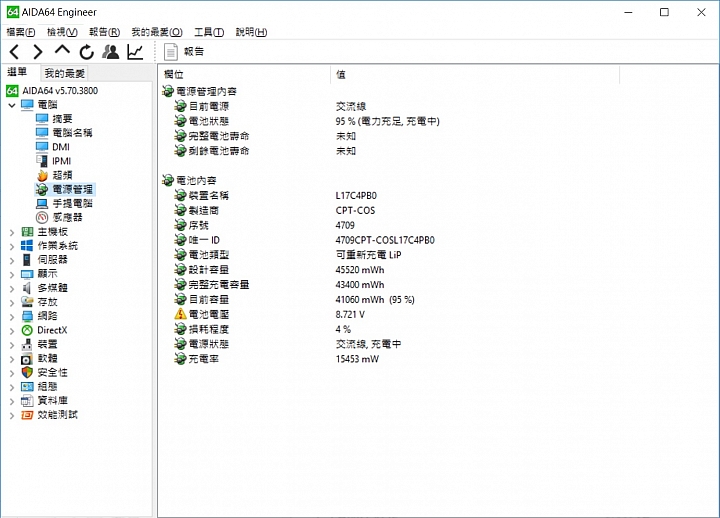Image resolution: width=720 pixels, height=518 pixels.
Task: Switch to the 我的最愛 sidebar tab
Action: point(64,73)
